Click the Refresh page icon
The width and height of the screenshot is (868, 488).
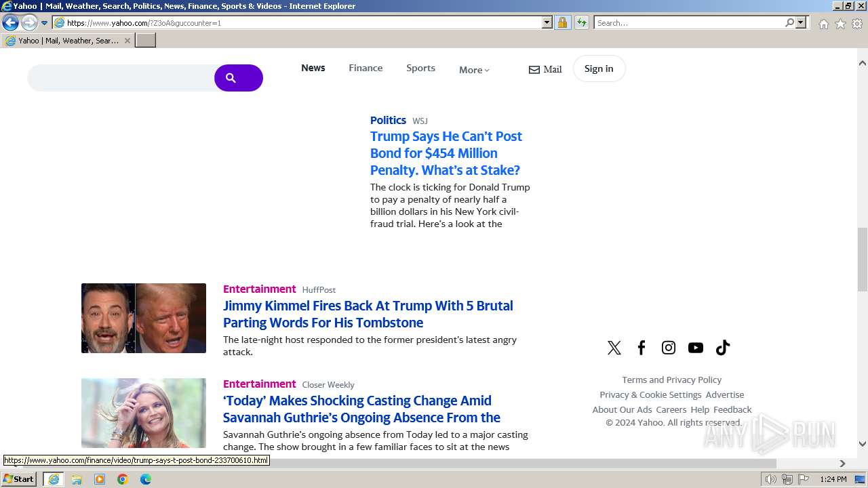[581, 22]
